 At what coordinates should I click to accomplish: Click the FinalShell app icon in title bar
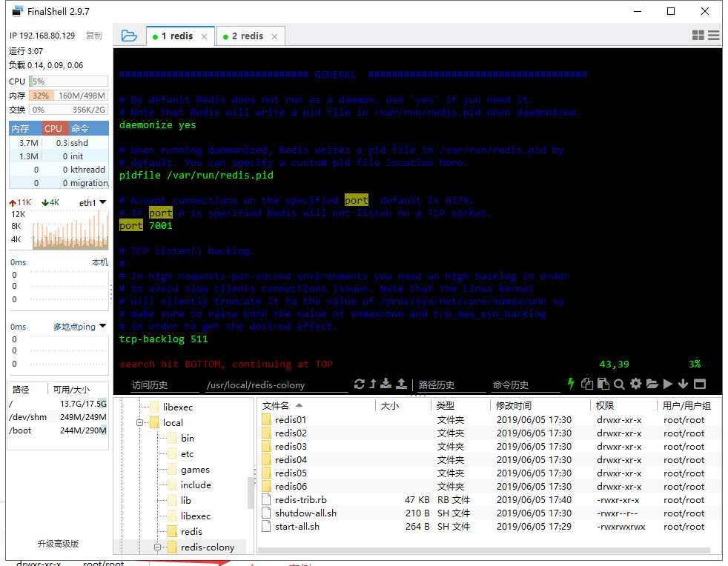(x=18, y=11)
